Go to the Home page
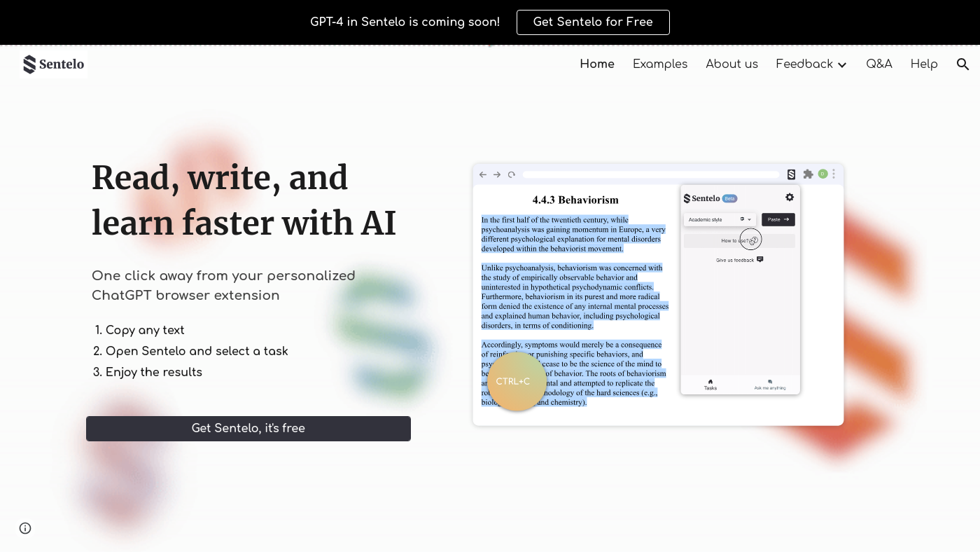Image resolution: width=980 pixels, height=552 pixels. point(597,64)
